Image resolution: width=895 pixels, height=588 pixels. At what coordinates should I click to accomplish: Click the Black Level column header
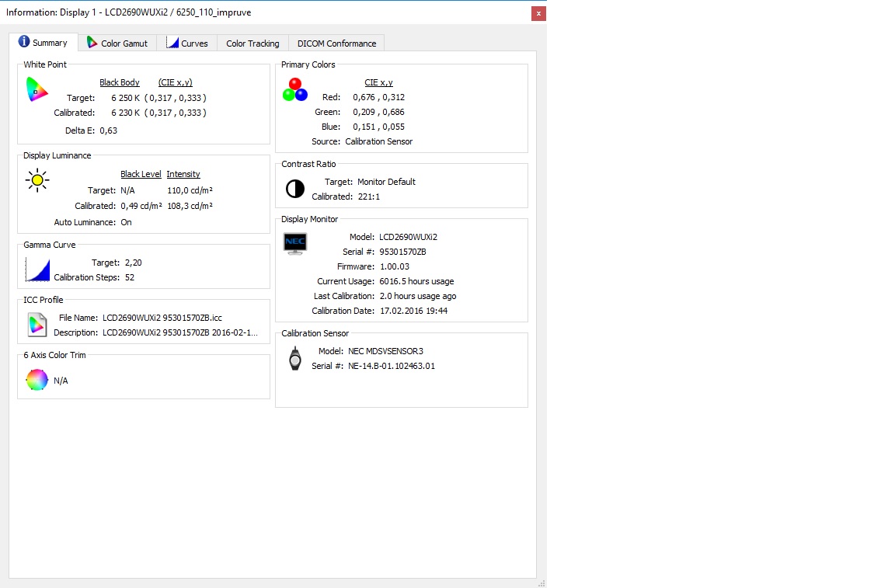(x=141, y=174)
